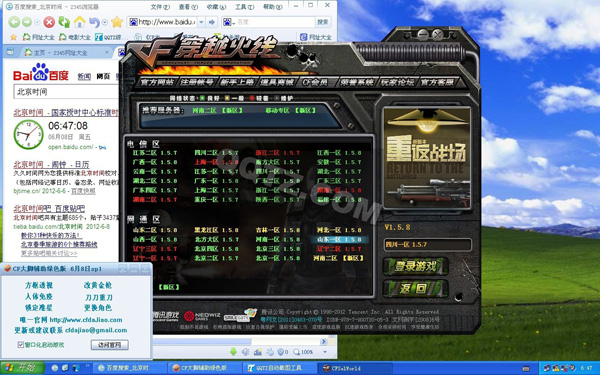Toggle the 窗口化启动游戏 checkbox
Image resolution: width=600 pixels, height=375 pixels.
[20, 344]
